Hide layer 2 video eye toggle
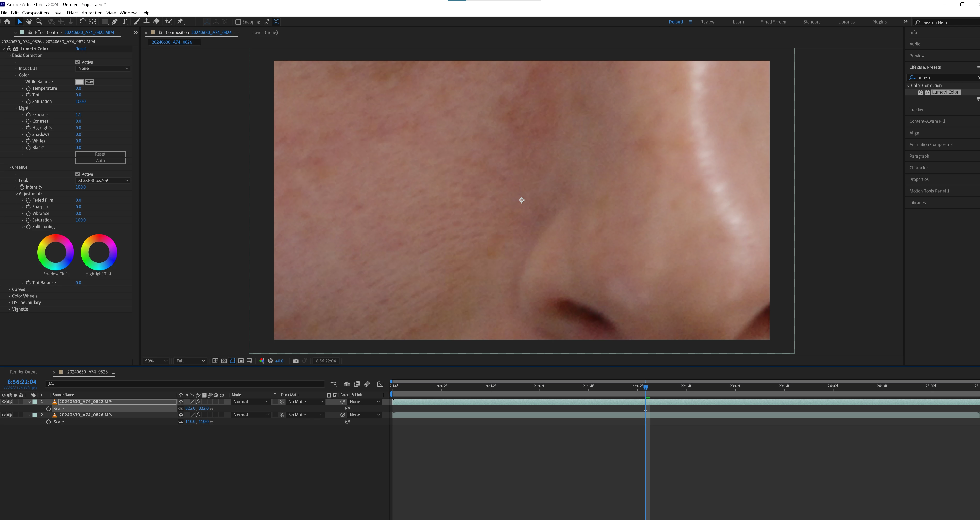 (4, 415)
